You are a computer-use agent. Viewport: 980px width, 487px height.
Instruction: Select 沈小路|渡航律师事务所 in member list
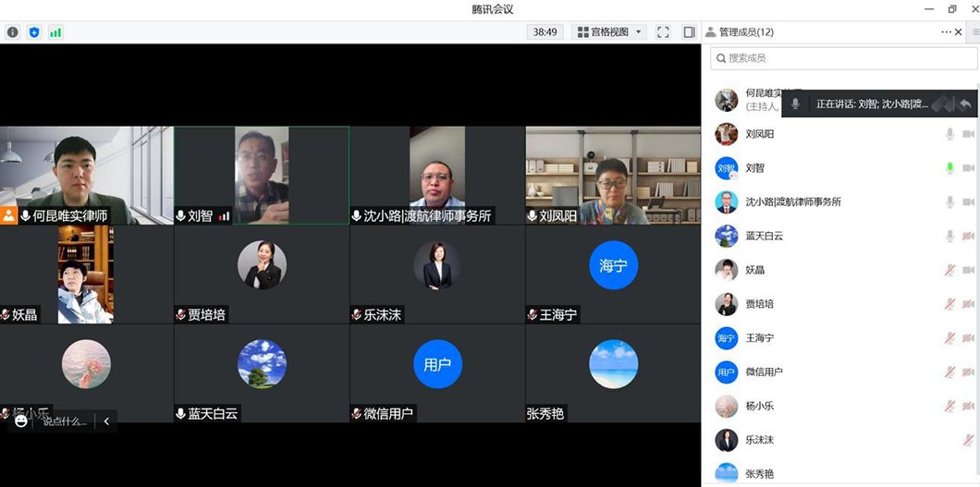point(793,201)
